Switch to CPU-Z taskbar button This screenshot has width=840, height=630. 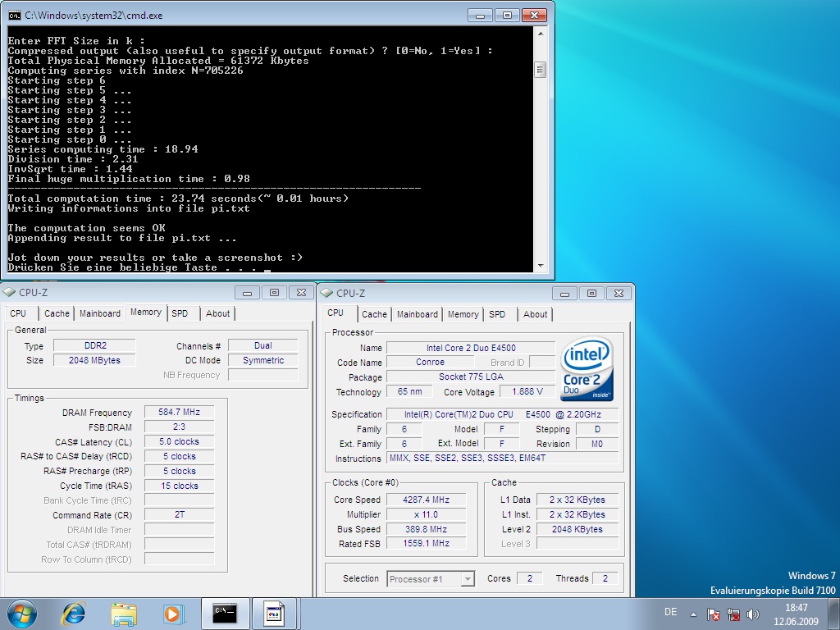tap(274, 614)
